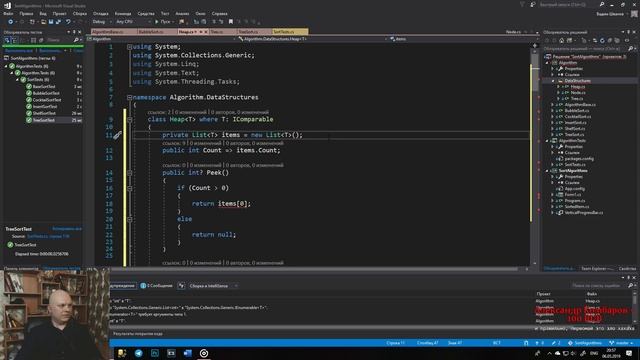
Task: Open the Debug (Отладка) menu
Action: coord(100,13)
